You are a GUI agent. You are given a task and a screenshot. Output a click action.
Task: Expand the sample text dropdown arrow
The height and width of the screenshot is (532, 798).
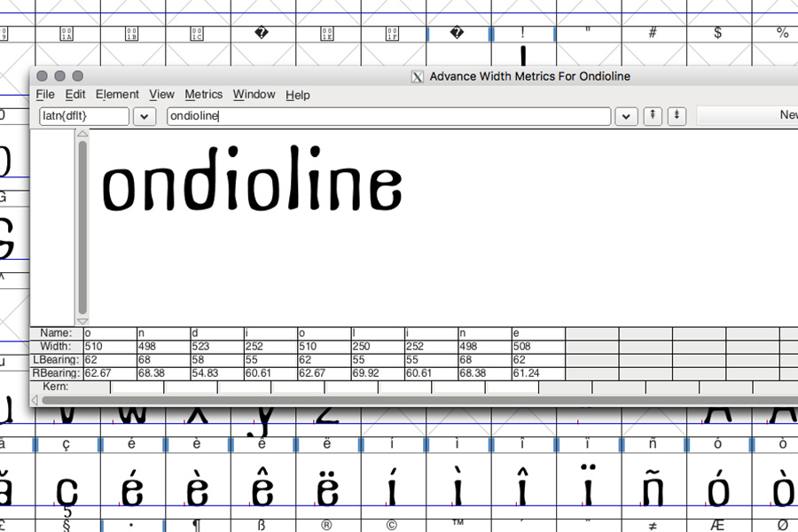coord(627,116)
